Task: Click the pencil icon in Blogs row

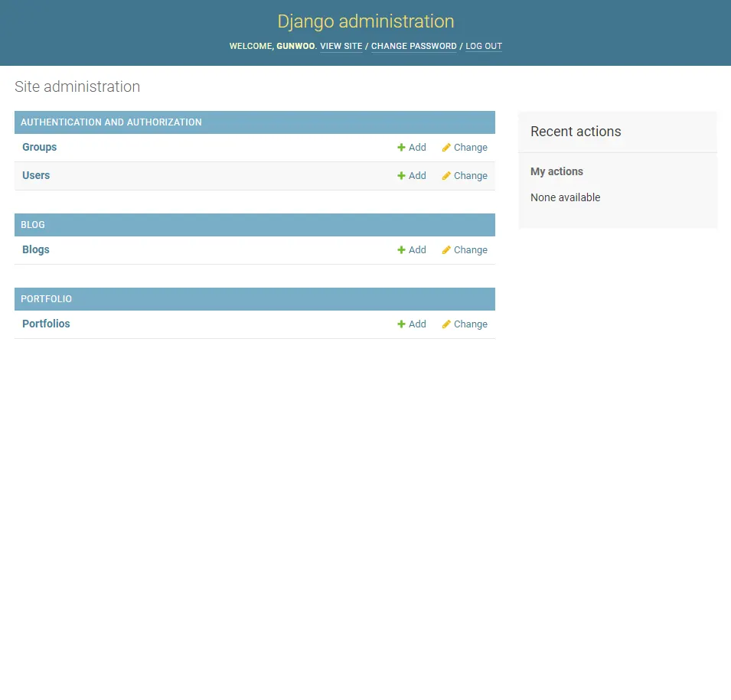Action: coord(446,250)
